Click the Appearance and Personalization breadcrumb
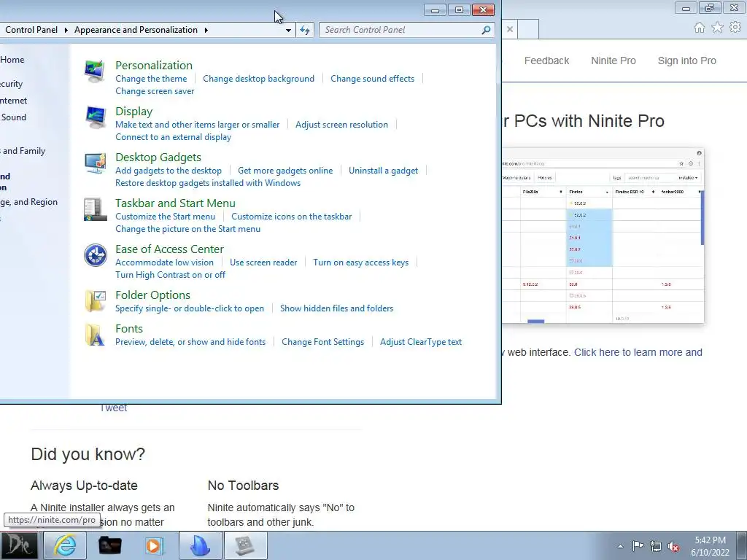Image resolution: width=747 pixels, height=560 pixels. point(136,30)
